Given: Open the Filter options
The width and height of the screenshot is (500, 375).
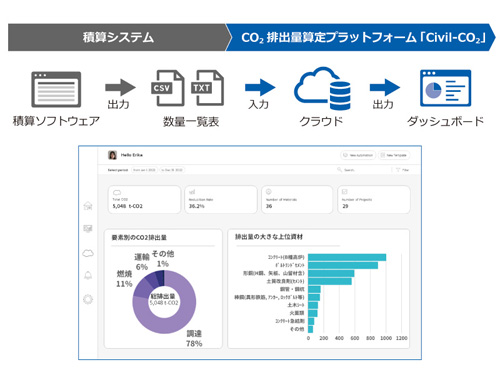Looking at the screenshot, I should coord(402,170).
